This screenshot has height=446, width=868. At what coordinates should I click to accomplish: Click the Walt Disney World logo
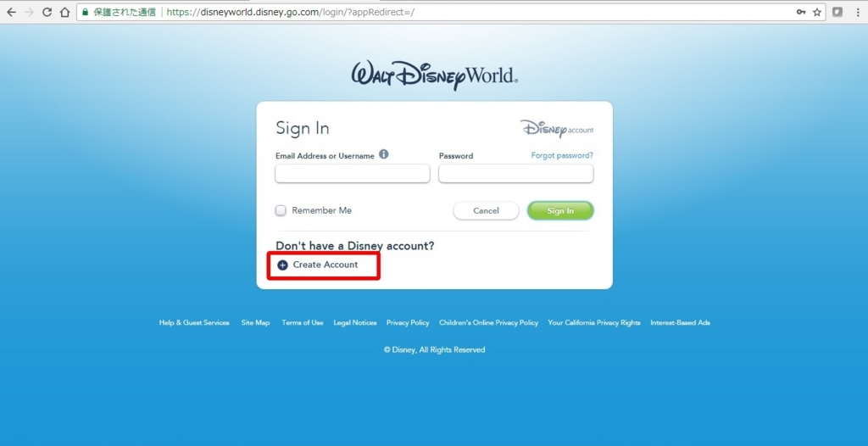point(435,75)
